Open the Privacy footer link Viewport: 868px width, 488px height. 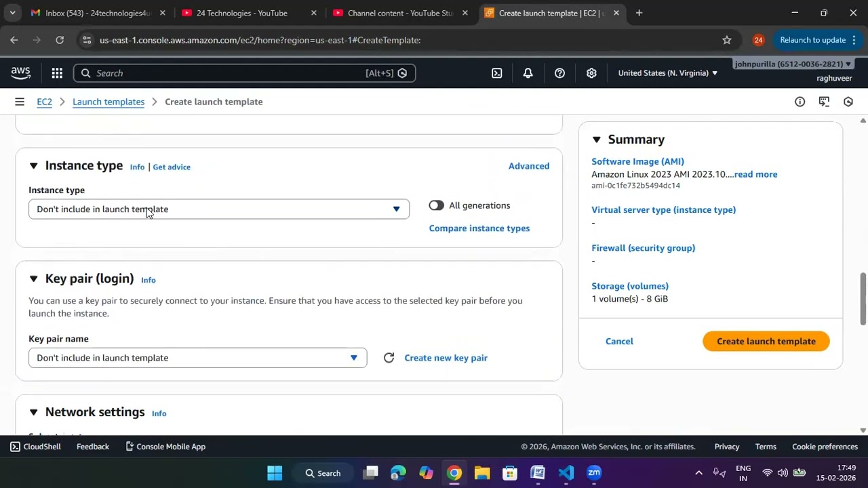(x=727, y=447)
